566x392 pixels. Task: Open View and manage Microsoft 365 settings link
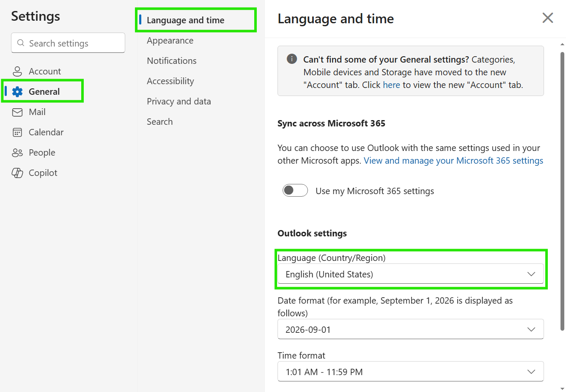453,161
